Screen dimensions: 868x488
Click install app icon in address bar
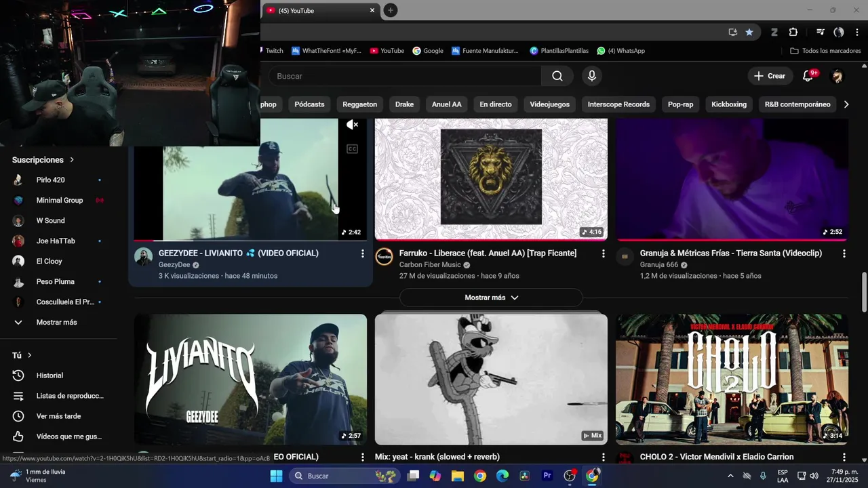732,32
